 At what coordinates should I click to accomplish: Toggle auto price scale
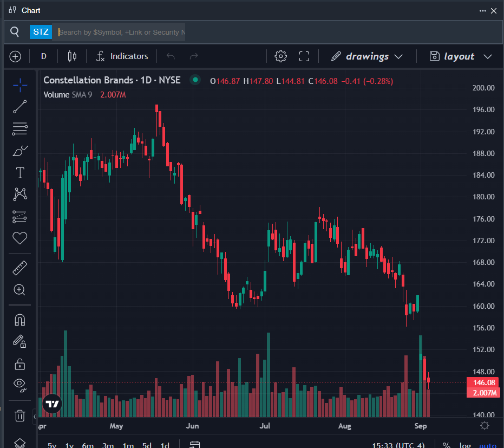488,445
